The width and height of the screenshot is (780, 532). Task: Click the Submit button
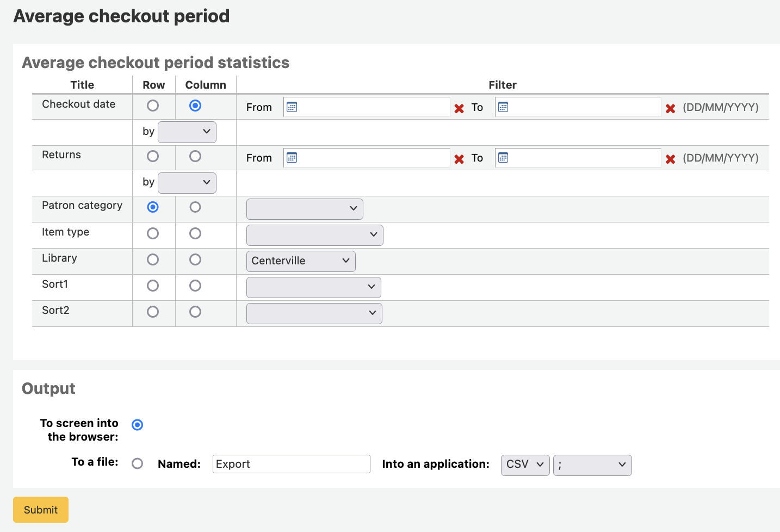(41, 510)
